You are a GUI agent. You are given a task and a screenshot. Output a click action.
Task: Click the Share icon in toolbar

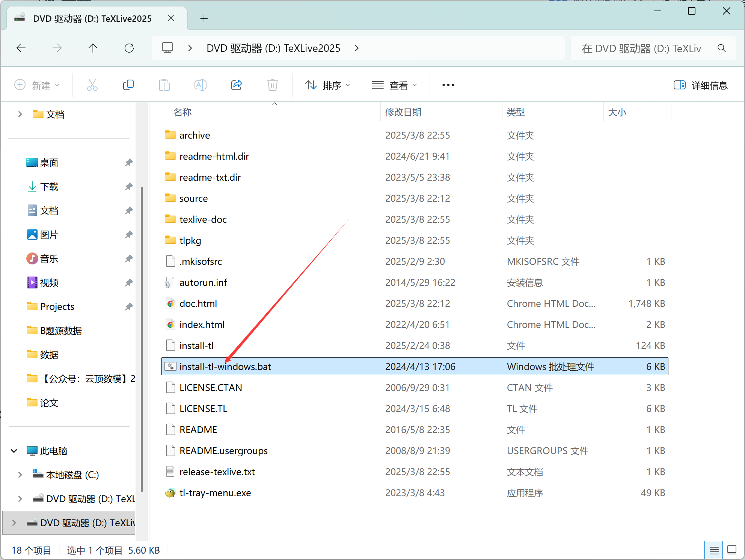[x=237, y=85]
